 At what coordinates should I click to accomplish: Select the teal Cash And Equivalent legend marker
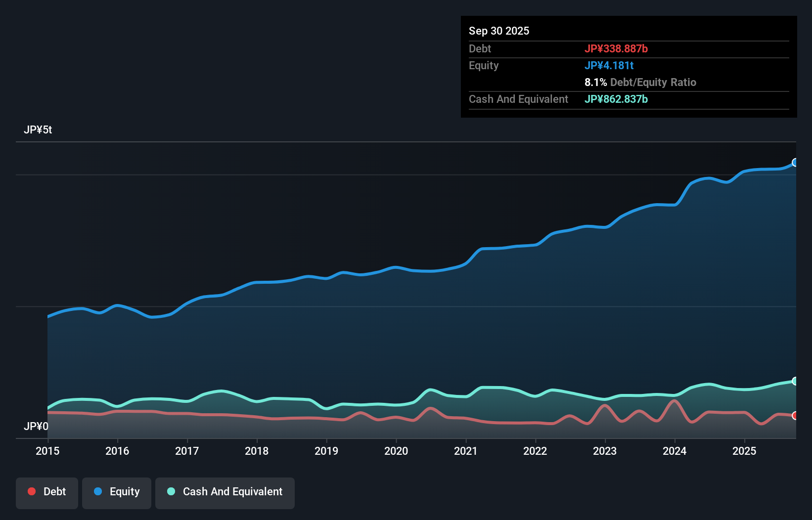(170, 491)
